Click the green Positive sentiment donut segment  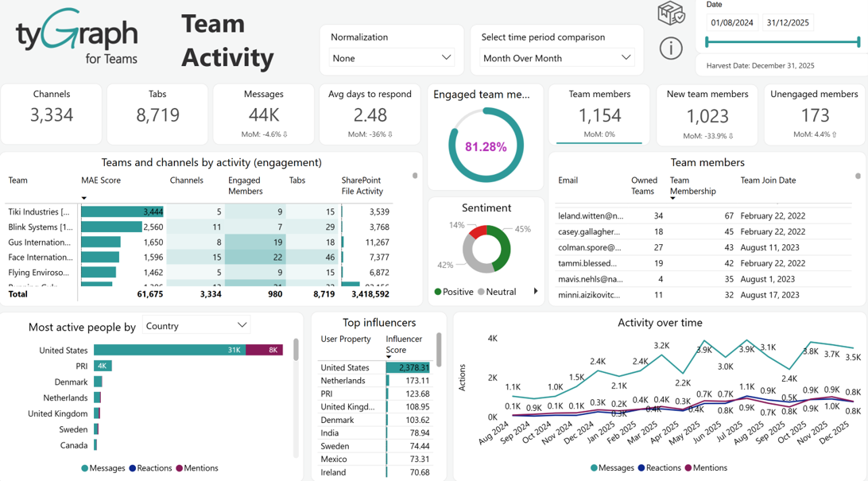coord(502,248)
